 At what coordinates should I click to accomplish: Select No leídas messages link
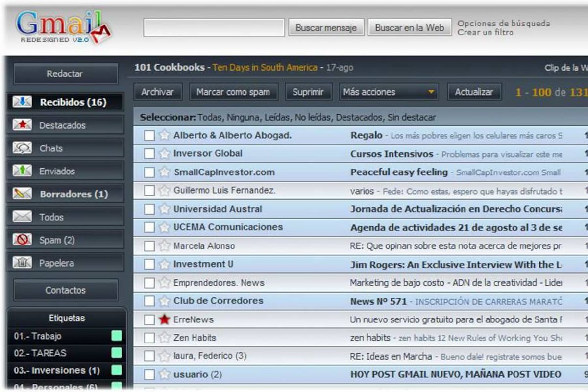314,117
